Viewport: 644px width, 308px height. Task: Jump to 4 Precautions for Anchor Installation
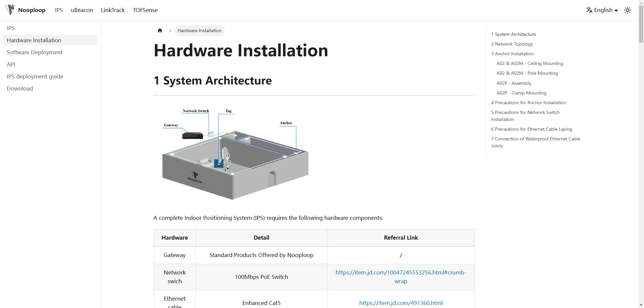click(528, 103)
